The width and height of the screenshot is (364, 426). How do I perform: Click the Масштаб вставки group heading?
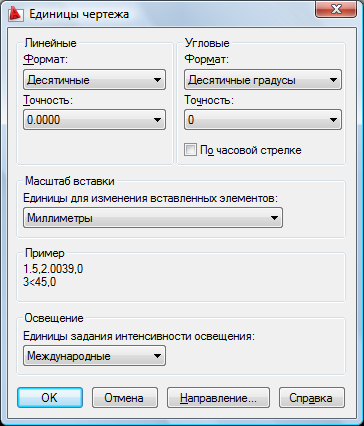click(70, 181)
